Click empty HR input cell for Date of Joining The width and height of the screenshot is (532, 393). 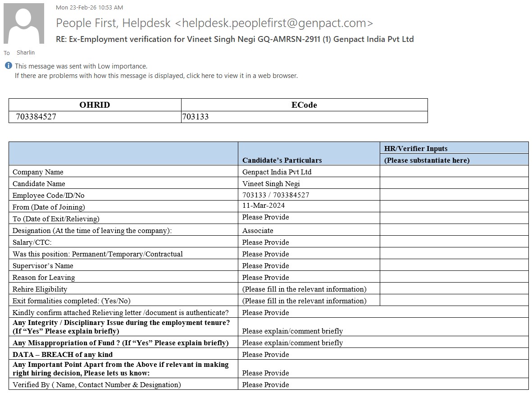coord(454,206)
